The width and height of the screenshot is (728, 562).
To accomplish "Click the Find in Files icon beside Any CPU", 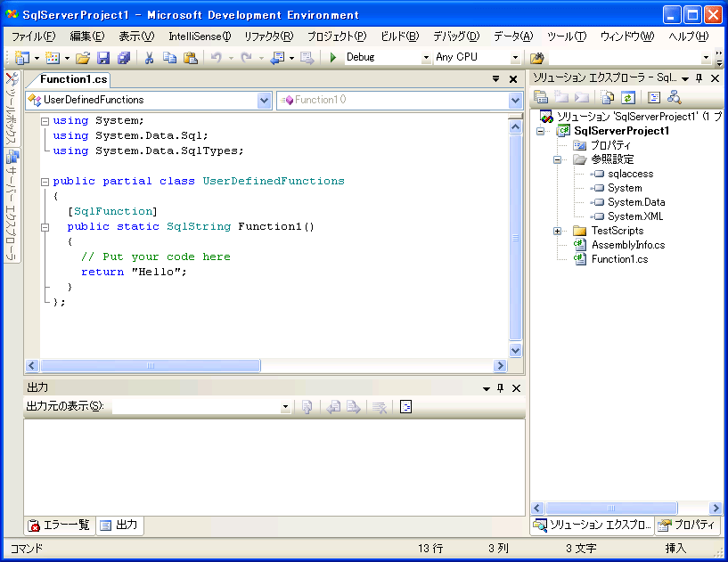I will coord(536,58).
